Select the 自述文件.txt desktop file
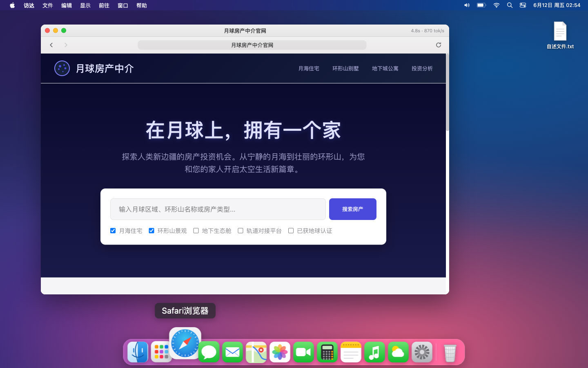588x368 pixels. [560, 36]
